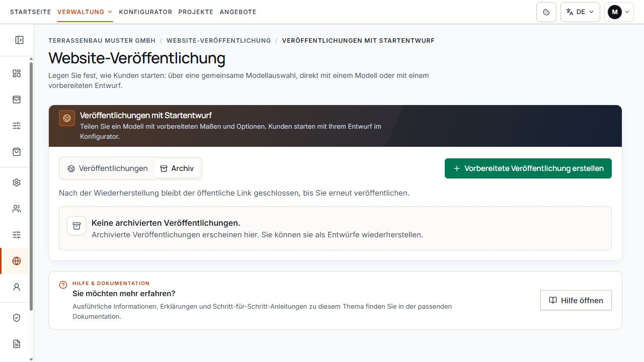Open cookie settings via the cookie icon
Viewport: 644px width, 362px height.
[546, 12]
